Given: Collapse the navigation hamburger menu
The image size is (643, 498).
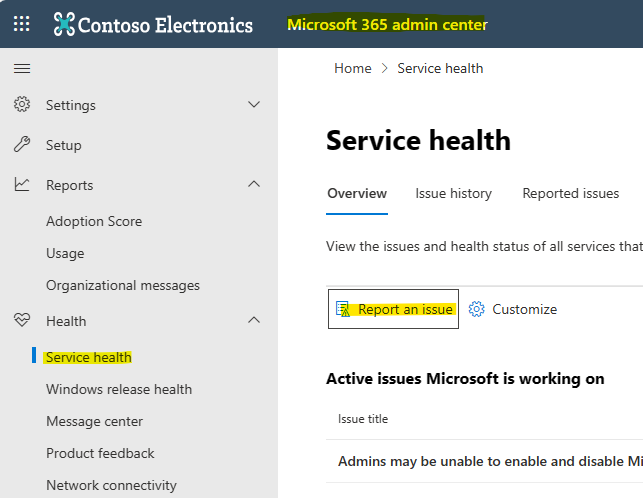Looking at the screenshot, I should coord(22,69).
